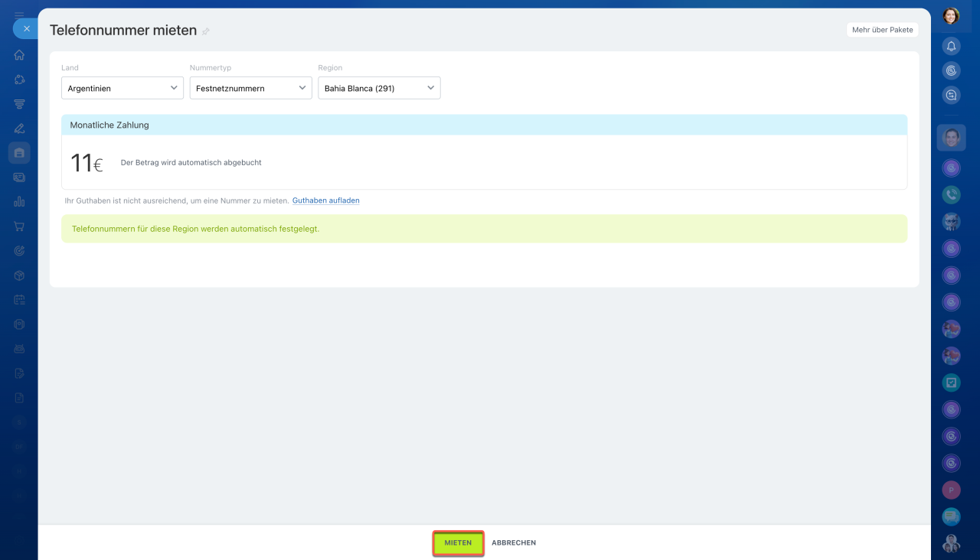Click the Mehr über Pakete button
This screenshot has height=560, width=980.
[x=882, y=30]
